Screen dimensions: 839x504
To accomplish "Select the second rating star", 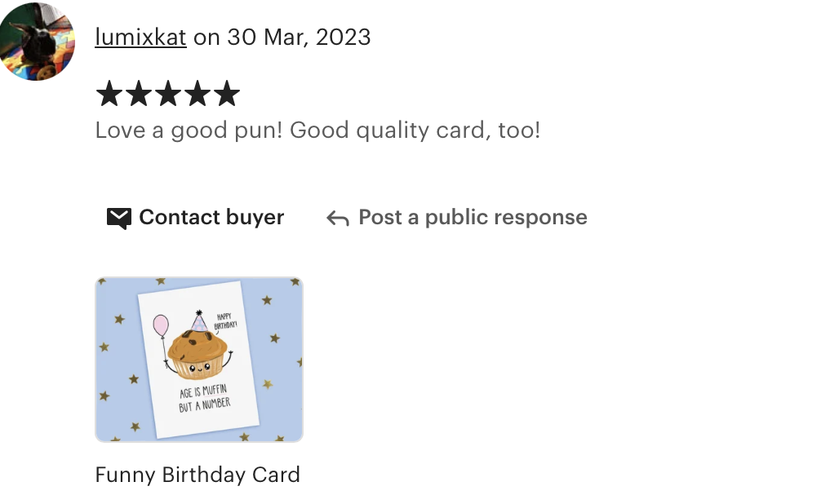I will point(139,94).
